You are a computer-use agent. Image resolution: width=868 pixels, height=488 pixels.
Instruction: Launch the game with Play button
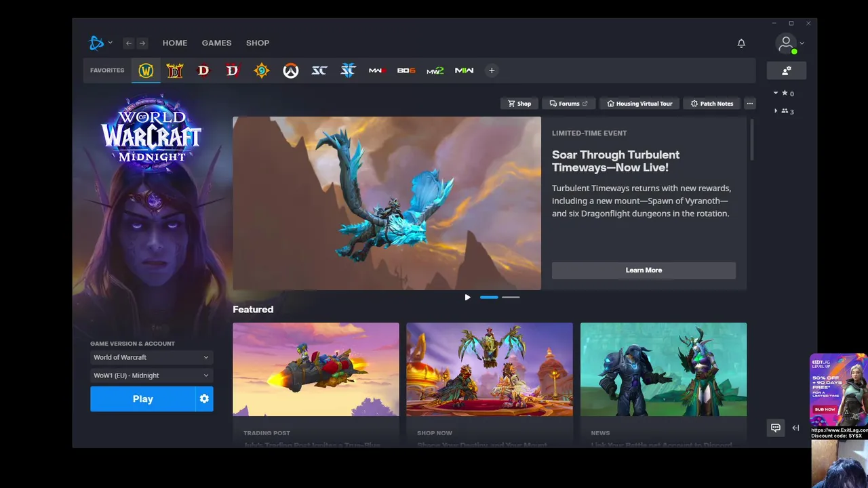[x=142, y=399]
